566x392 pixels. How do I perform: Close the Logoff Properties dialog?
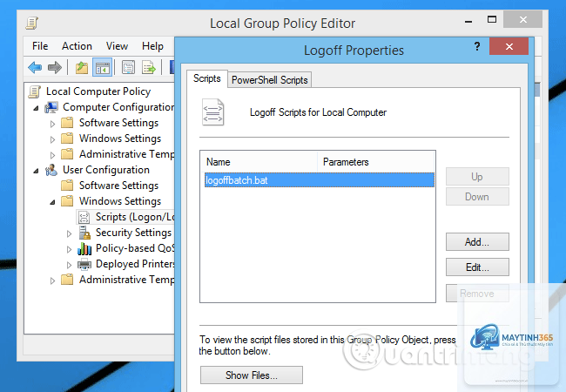click(x=509, y=46)
